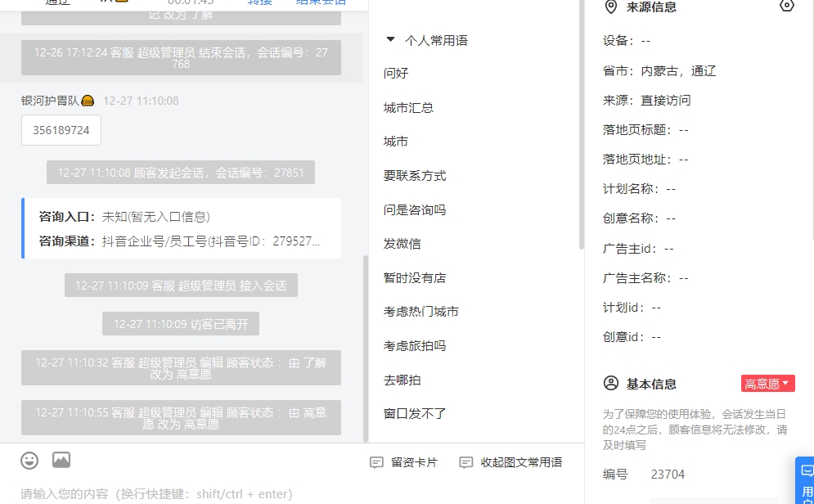The height and width of the screenshot is (504, 814).
Task: Click the 计划id row
Action: (632, 308)
